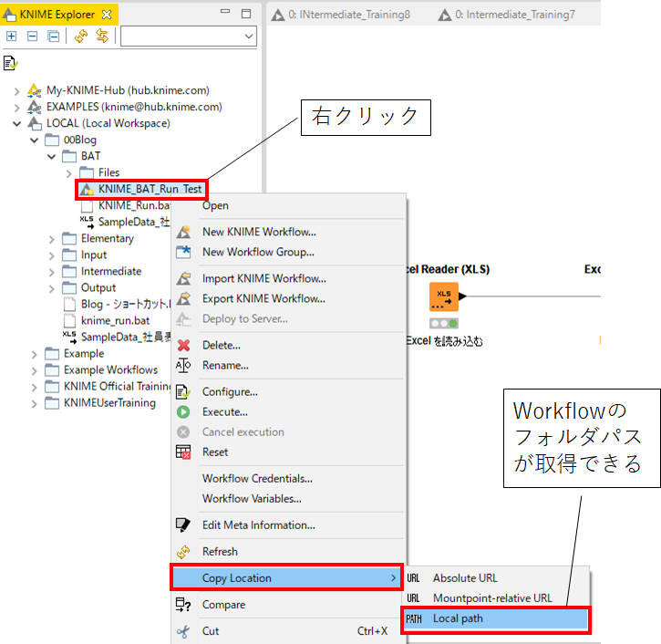The image size is (661, 644).
Task: Expand the My-KNIME-Hub mount point
Action: pyautogui.click(x=16, y=91)
